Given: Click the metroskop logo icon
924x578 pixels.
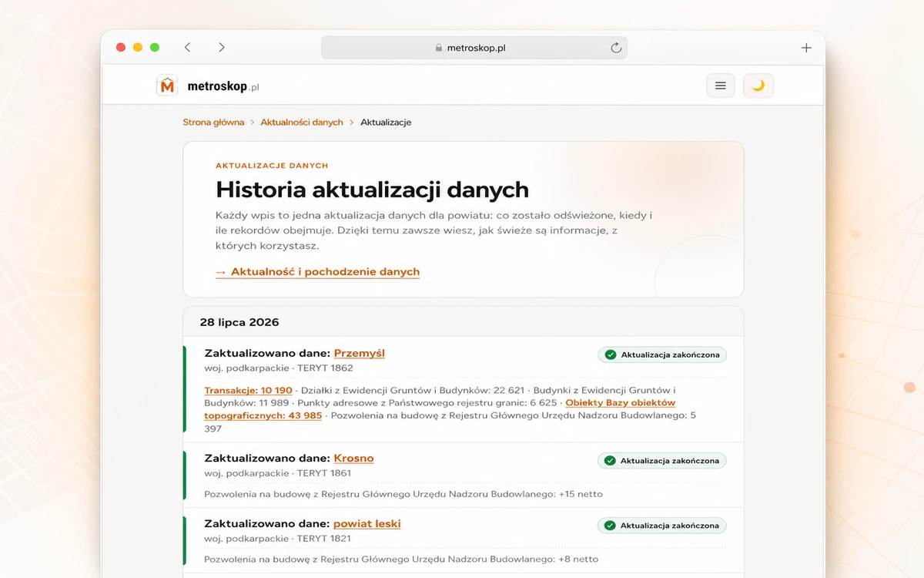Looking at the screenshot, I should coord(167,86).
